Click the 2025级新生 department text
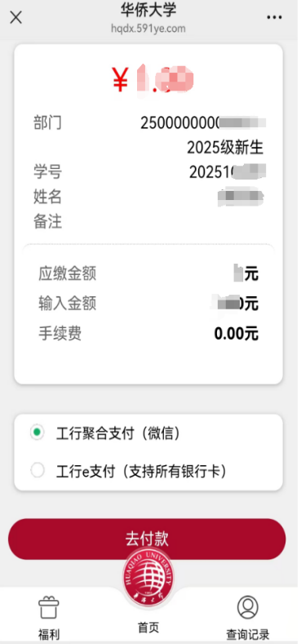 coord(225,147)
